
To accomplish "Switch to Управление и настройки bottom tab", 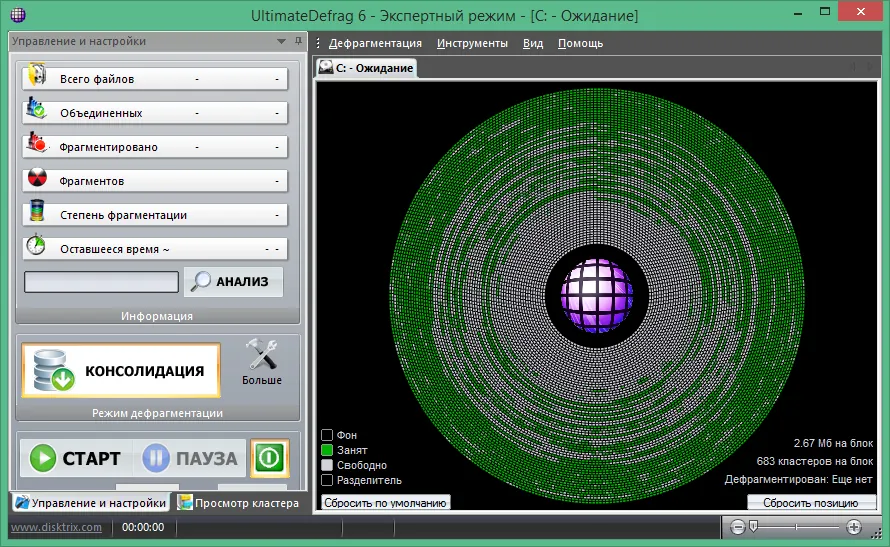I will 90,503.
